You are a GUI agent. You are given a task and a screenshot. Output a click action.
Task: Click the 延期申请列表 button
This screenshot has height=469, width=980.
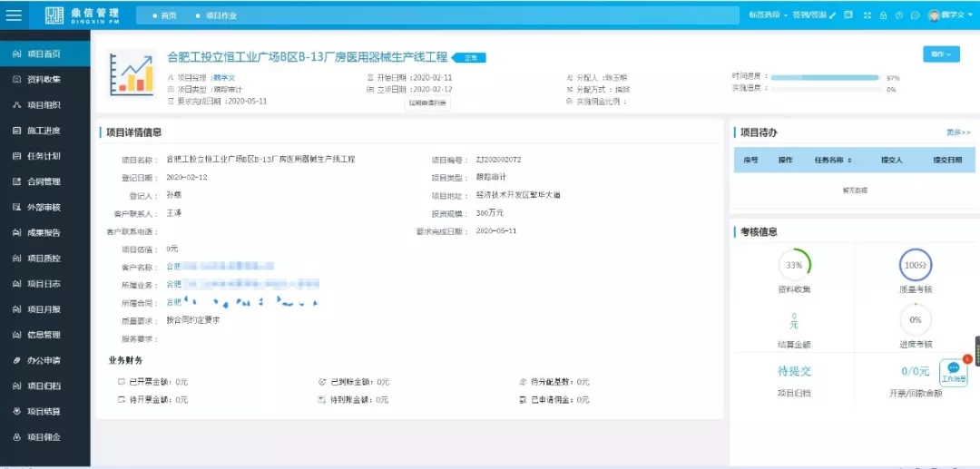427,103
